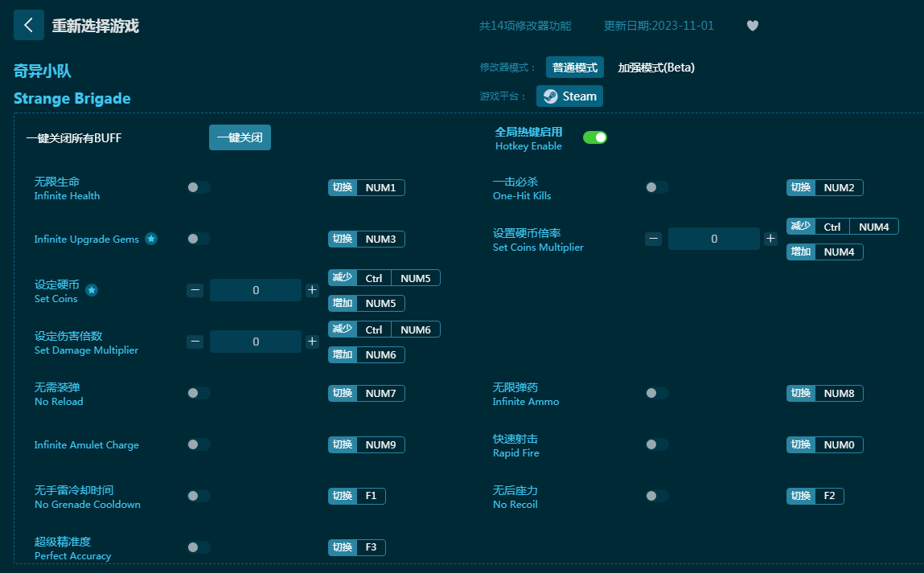
Task: Click NUM8 hotkey for Infinite Ammo
Action: click(825, 393)
